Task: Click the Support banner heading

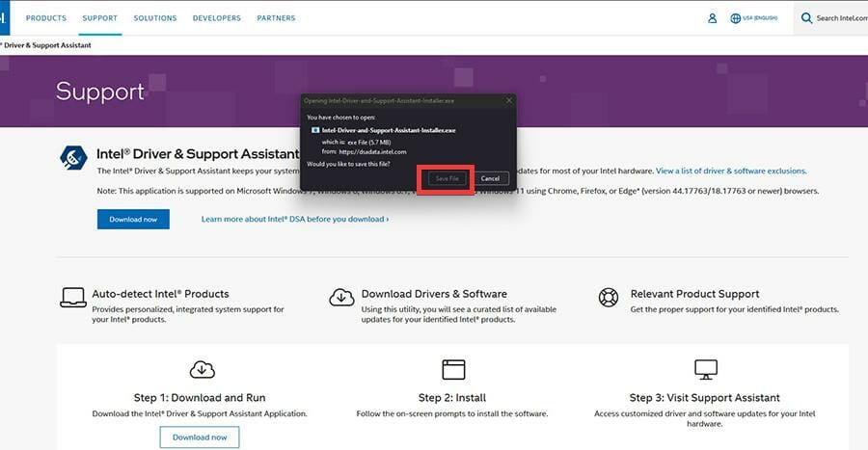Action: (100, 92)
